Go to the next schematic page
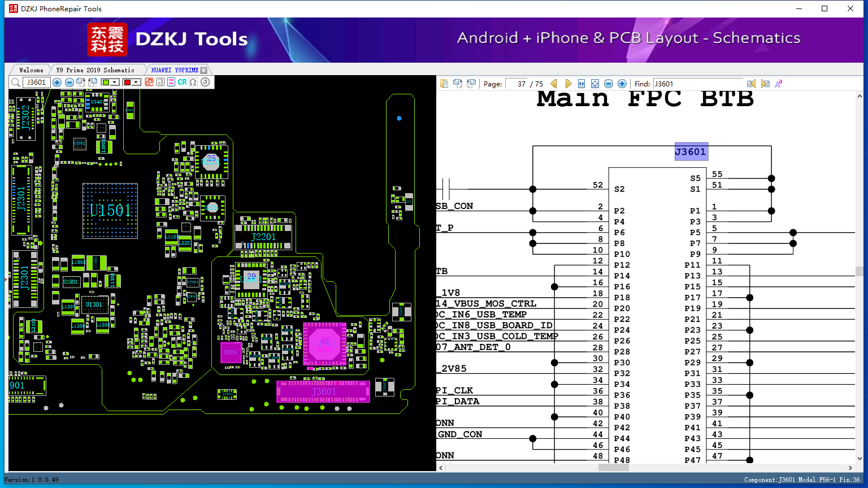The image size is (868, 488). click(568, 84)
